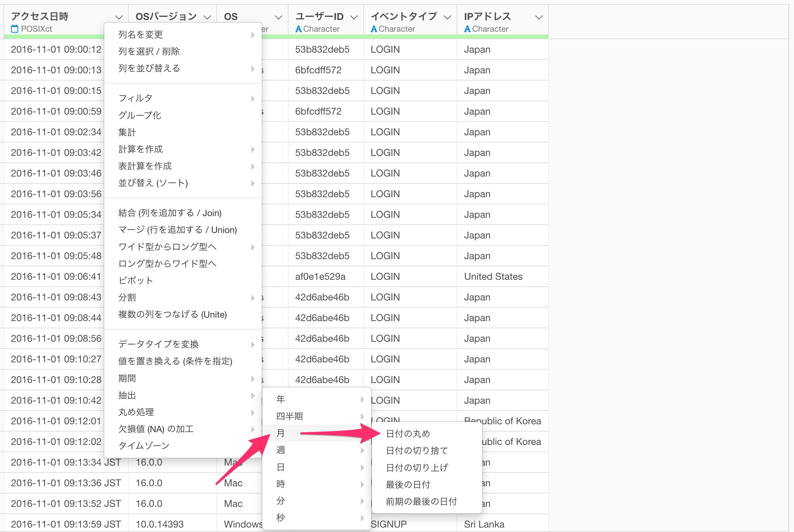Select 日付の丸め from the submenu

[x=408, y=434]
